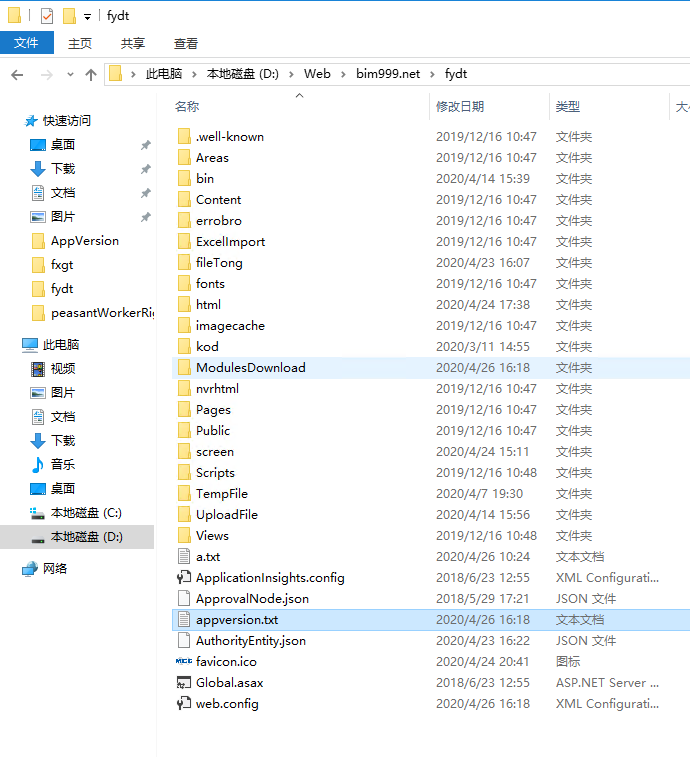Click bim999.net in the address breadcrumb
The height and width of the screenshot is (757, 691).
click(388, 74)
